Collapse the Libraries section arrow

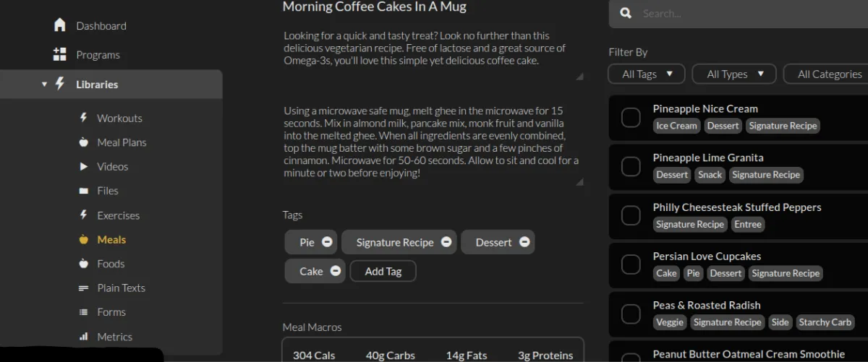point(43,84)
